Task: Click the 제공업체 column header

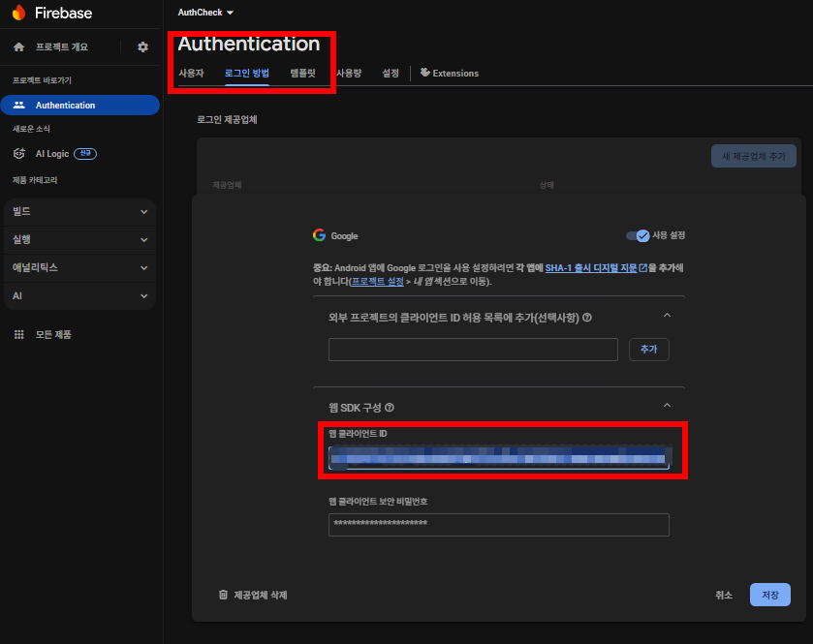Action: coord(227,185)
